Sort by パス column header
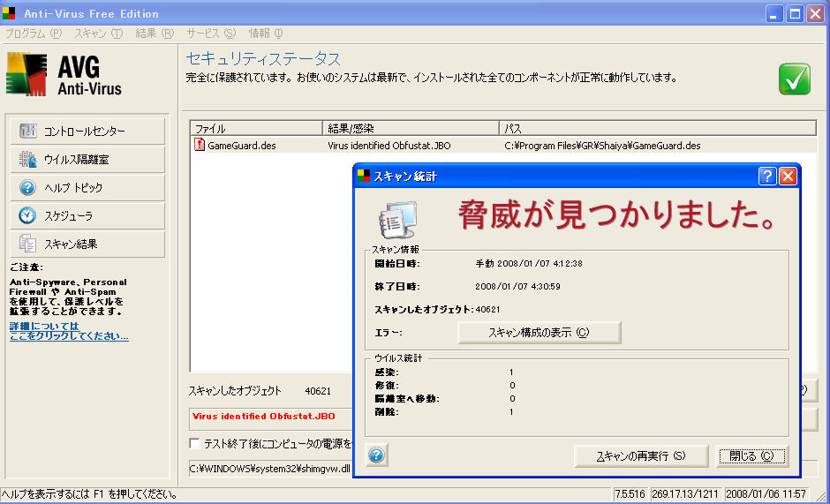Screen dimensions: 830x504 click(658, 128)
